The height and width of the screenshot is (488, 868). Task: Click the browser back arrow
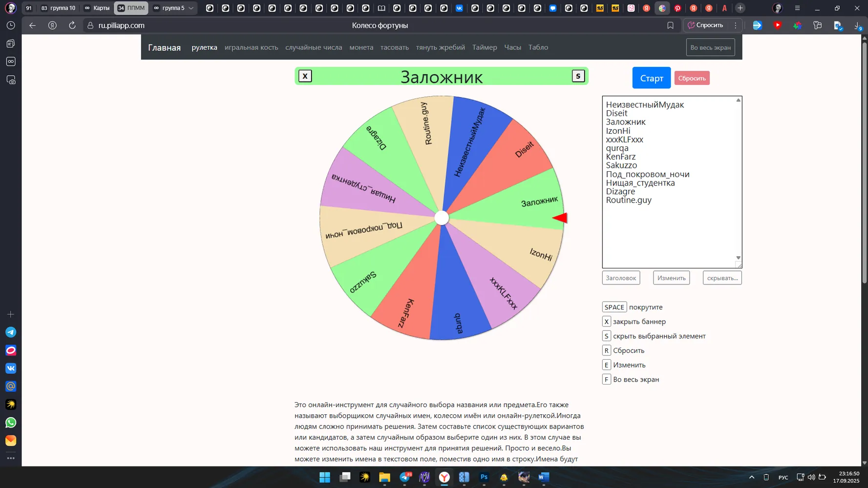point(32,25)
